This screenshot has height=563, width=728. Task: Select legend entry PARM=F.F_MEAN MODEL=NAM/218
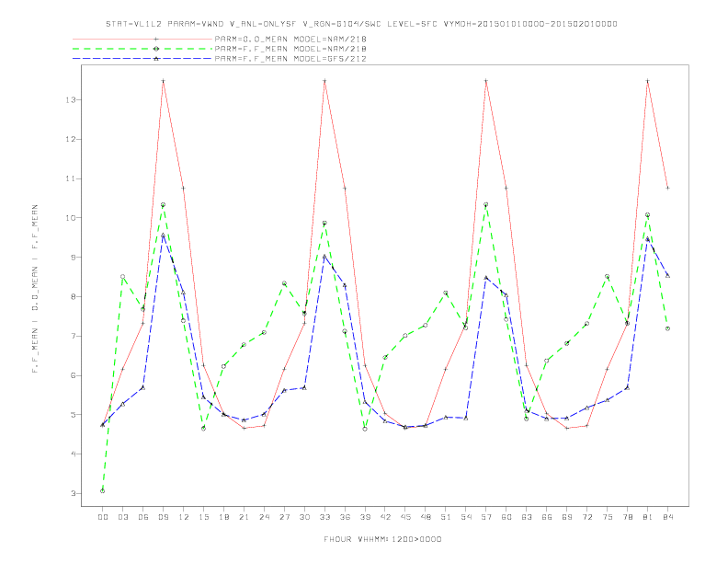pos(290,49)
